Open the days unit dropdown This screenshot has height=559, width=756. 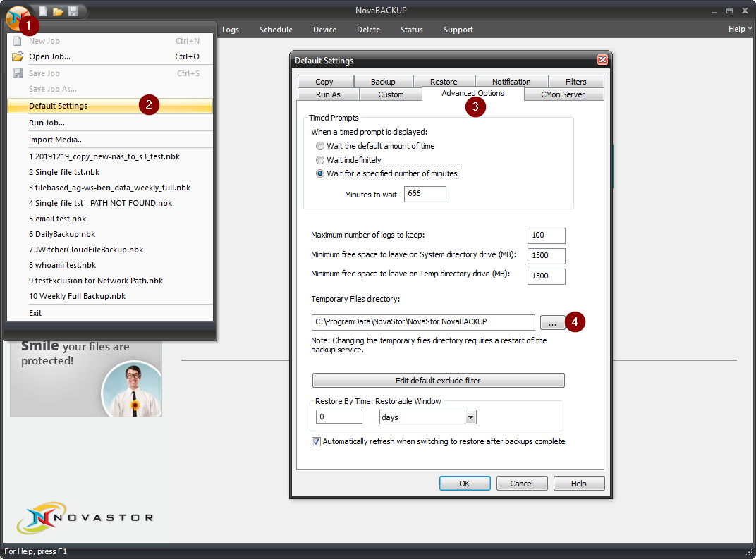470,417
